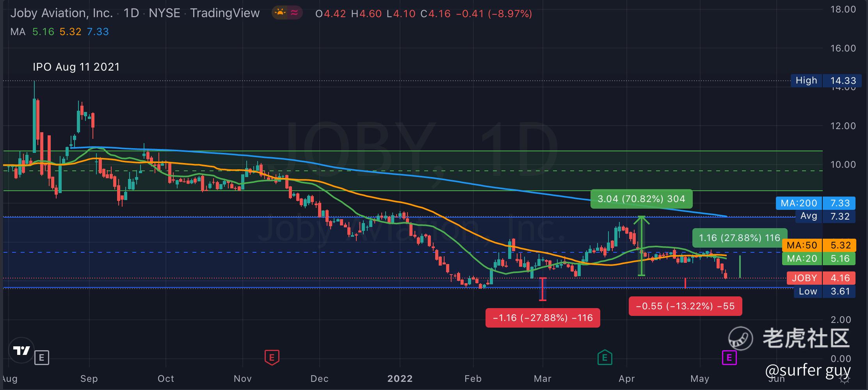Click the open price O4.42

point(331,14)
